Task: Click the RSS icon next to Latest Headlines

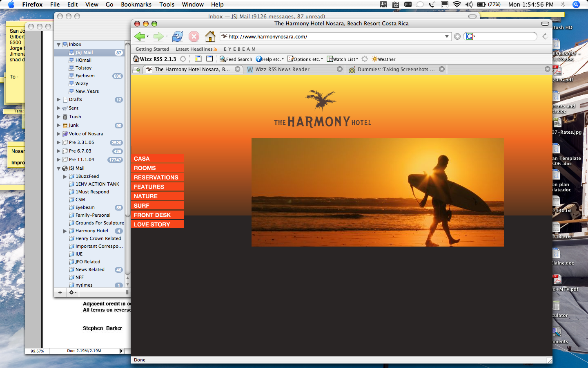Action: point(215,49)
